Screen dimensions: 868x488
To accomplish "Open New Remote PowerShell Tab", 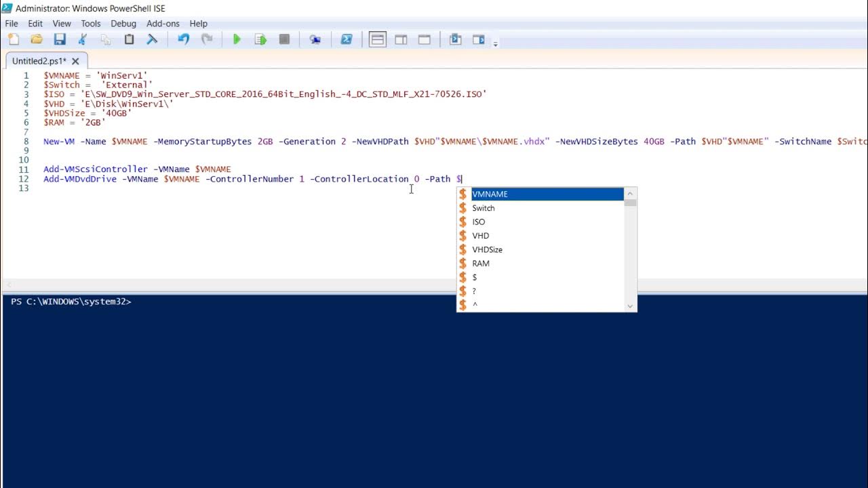I will click(315, 39).
